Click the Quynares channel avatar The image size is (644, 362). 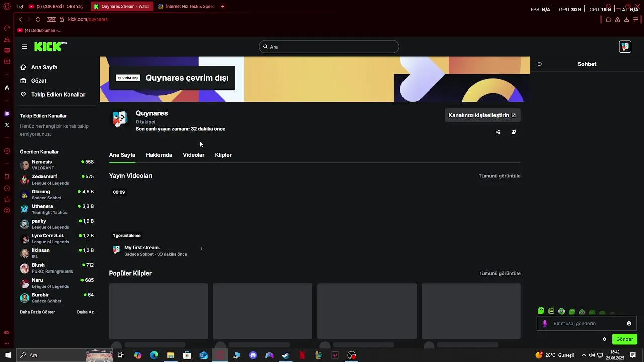120,119
